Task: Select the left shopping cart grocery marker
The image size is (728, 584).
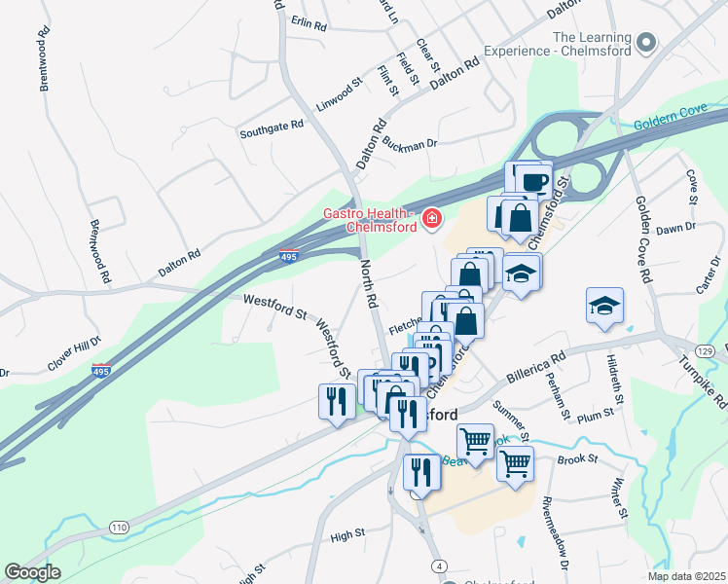Action: click(475, 442)
